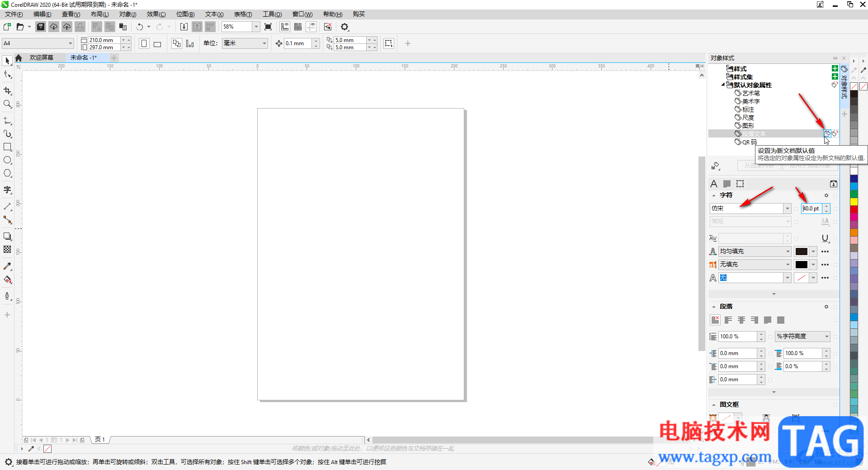Viewport: 868px width, 470px height.
Task: Click the background fill color swatch beside 无填充
Action: 802,265
